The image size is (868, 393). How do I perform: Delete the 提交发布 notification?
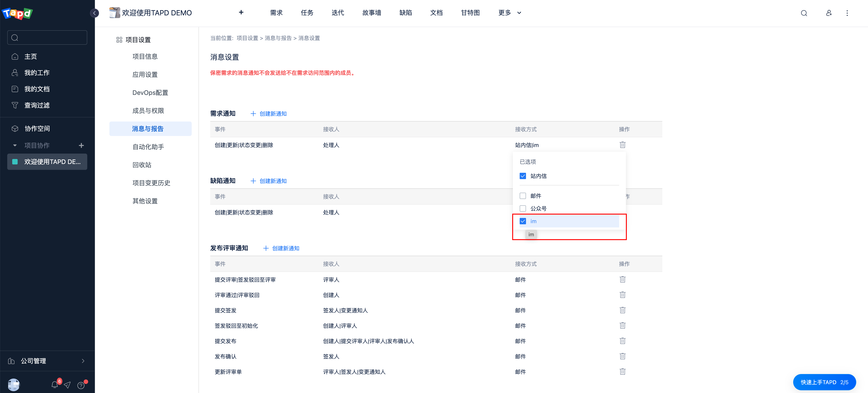click(622, 341)
